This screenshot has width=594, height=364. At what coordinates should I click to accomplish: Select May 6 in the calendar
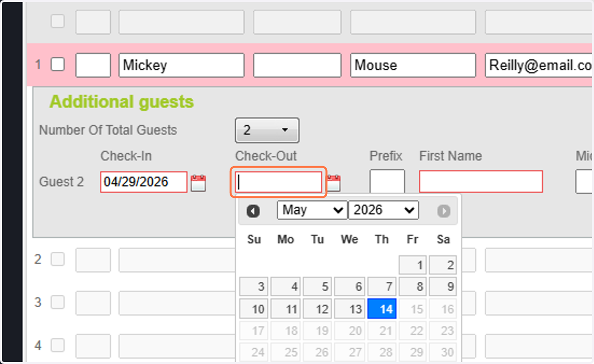tap(349, 287)
